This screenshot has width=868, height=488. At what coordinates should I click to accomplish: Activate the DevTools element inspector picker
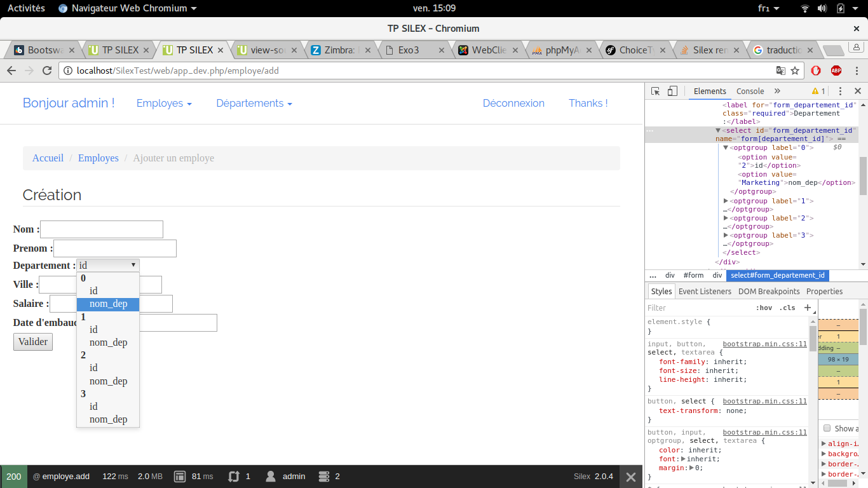(656, 91)
